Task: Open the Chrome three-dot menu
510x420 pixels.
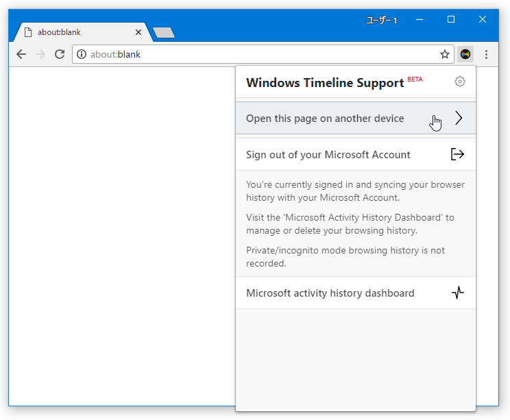Action: (x=486, y=54)
